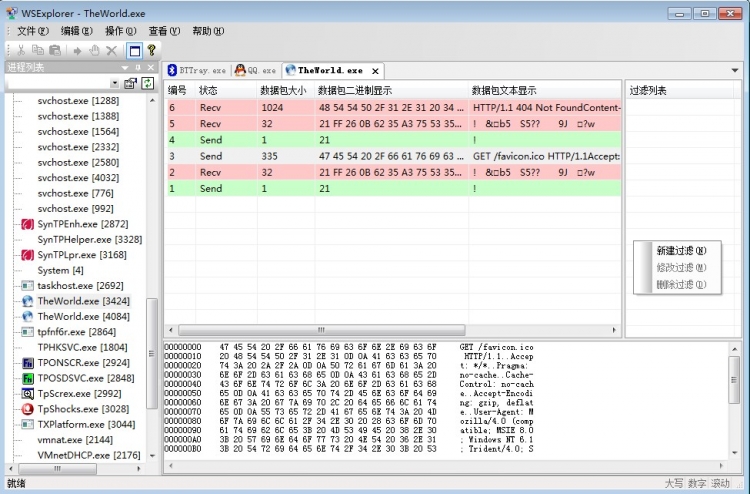Viewport: 750px width, 494px height.
Task: Close the process list panel with its X
Action: point(151,67)
